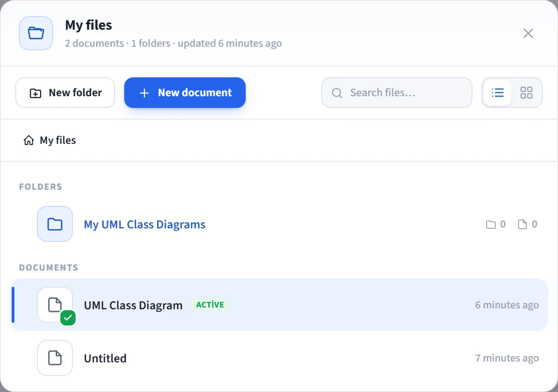Click the ACTIVE status label
Viewport: 558px width, 392px height.
pyautogui.click(x=210, y=305)
